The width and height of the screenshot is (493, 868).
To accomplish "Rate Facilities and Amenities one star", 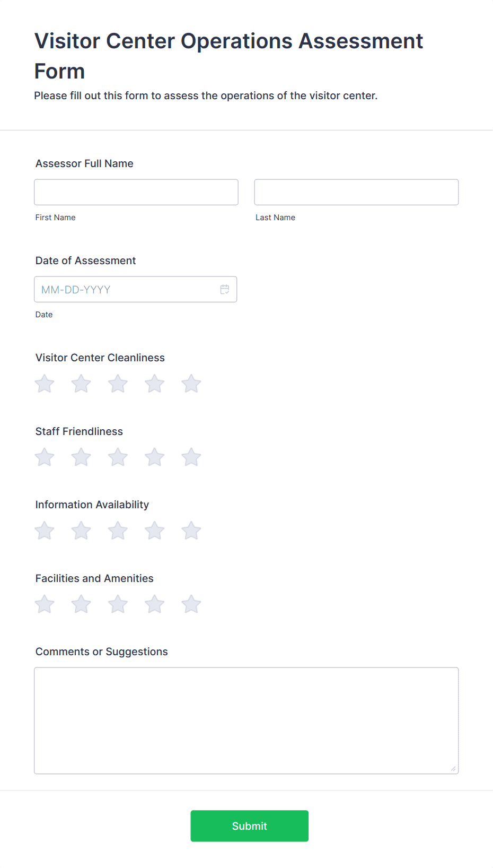I will [45, 604].
